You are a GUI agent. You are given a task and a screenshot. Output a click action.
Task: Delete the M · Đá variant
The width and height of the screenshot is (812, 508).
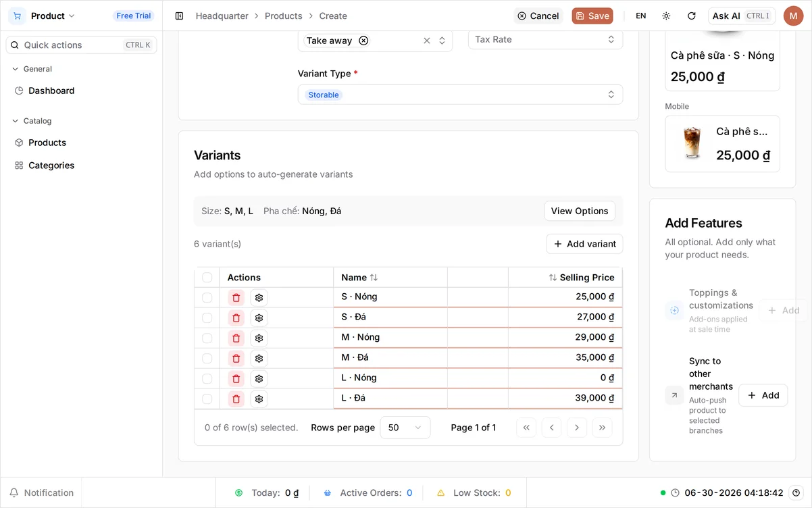pyautogui.click(x=236, y=359)
